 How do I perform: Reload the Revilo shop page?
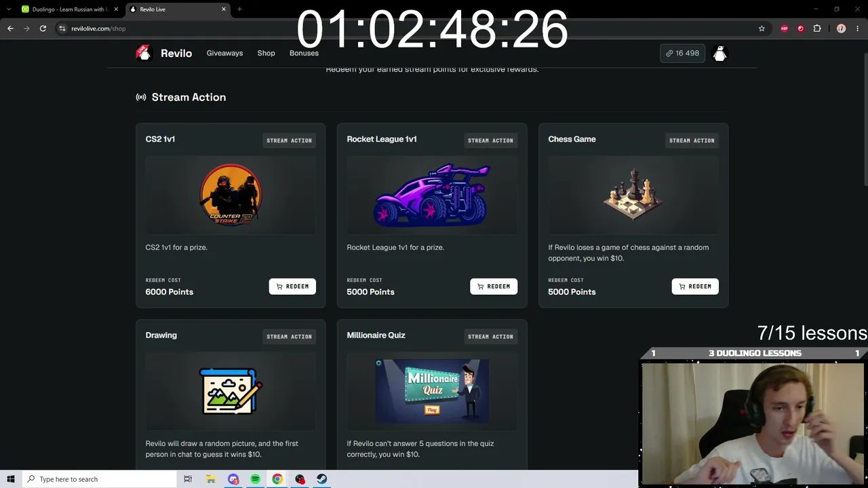[43, 28]
